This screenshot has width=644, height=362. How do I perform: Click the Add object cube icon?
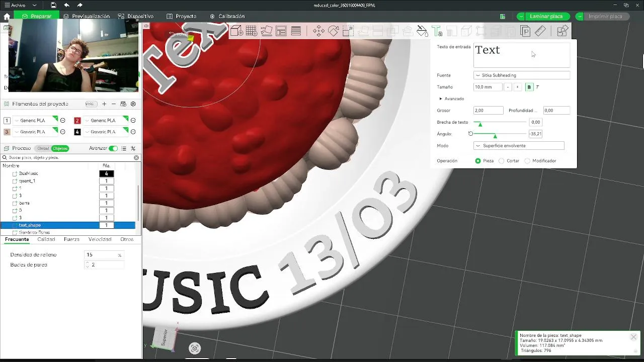[237, 31]
